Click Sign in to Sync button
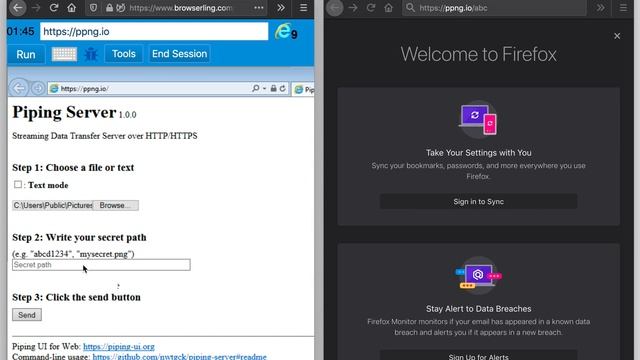 click(478, 202)
